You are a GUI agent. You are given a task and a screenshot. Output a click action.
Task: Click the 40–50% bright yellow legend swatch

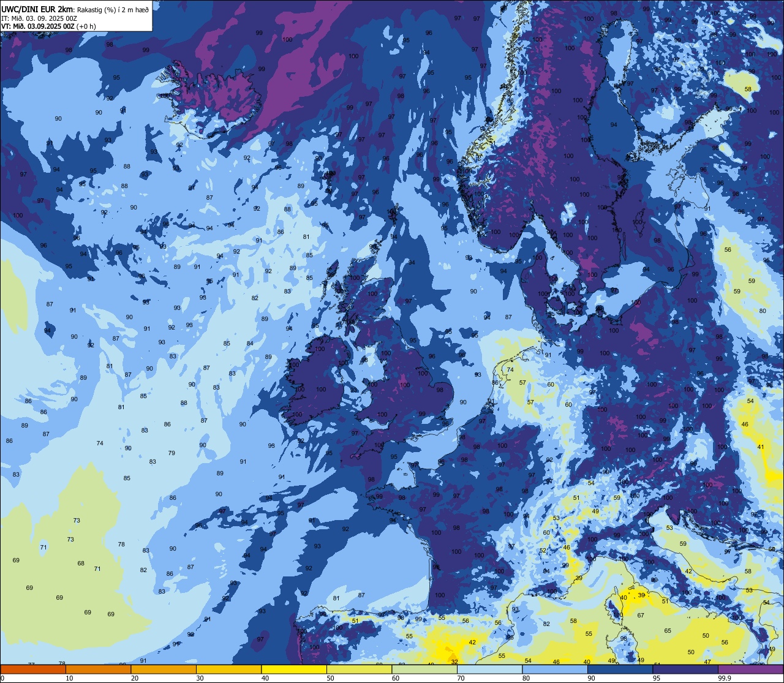tap(294, 669)
